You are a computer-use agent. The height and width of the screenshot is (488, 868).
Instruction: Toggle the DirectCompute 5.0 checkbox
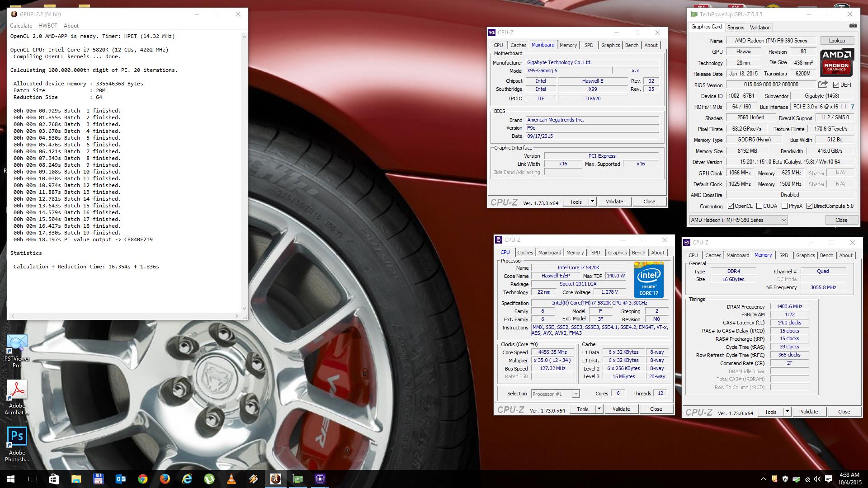809,206
